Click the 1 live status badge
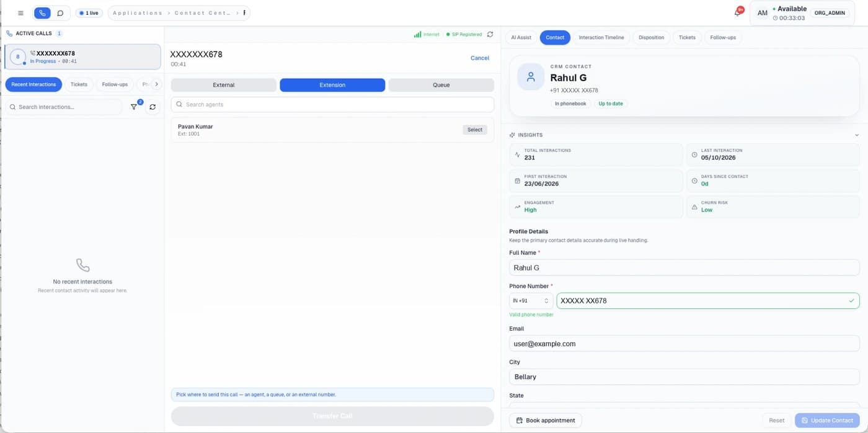Screen dimensions: 868x433 [x=89, y=13]
